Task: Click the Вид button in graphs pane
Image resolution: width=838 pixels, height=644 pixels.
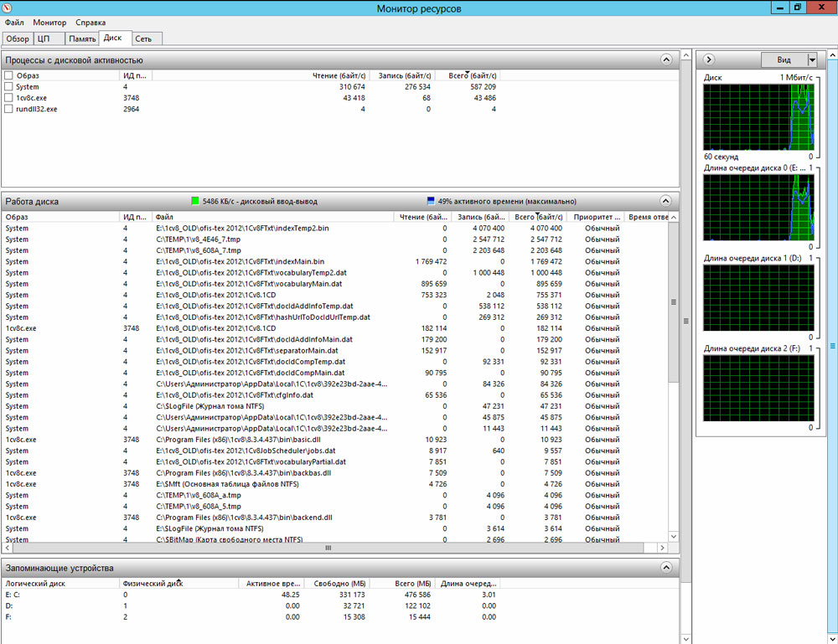Action: click(x=783, y=59)
